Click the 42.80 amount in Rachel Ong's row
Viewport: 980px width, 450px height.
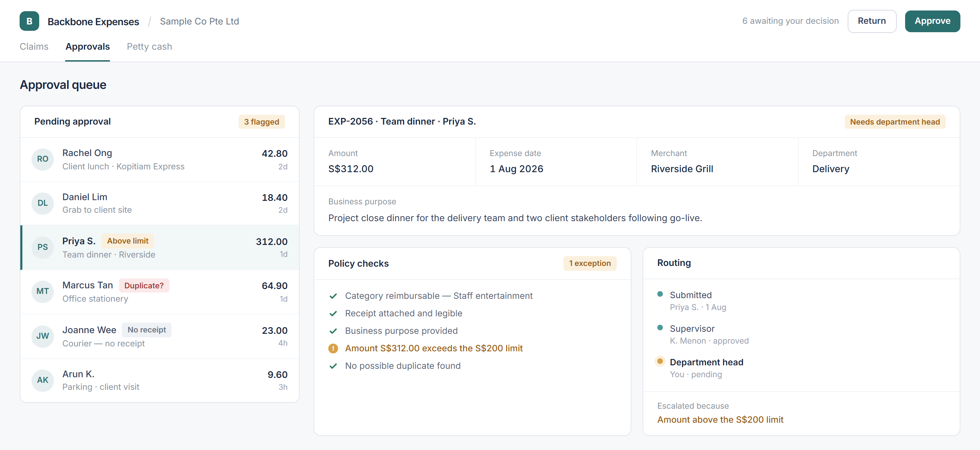click(x=274, y=153)
